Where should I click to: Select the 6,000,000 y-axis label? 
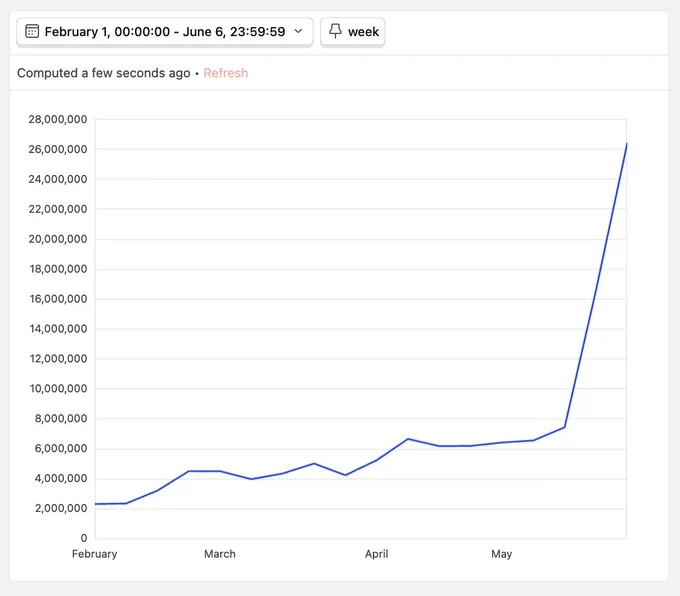pos(61,449)
